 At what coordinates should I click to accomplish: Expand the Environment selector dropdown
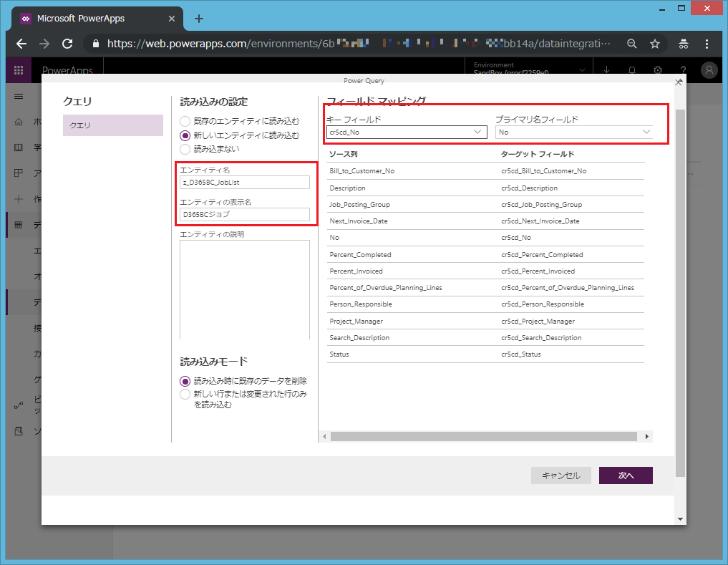tap(582, 70)
